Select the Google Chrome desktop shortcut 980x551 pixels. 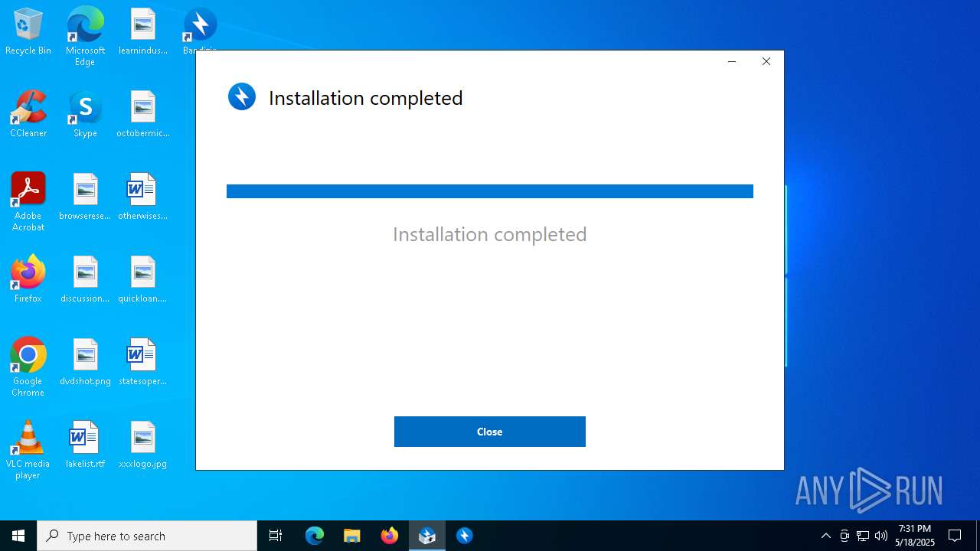tap(28, 367)
